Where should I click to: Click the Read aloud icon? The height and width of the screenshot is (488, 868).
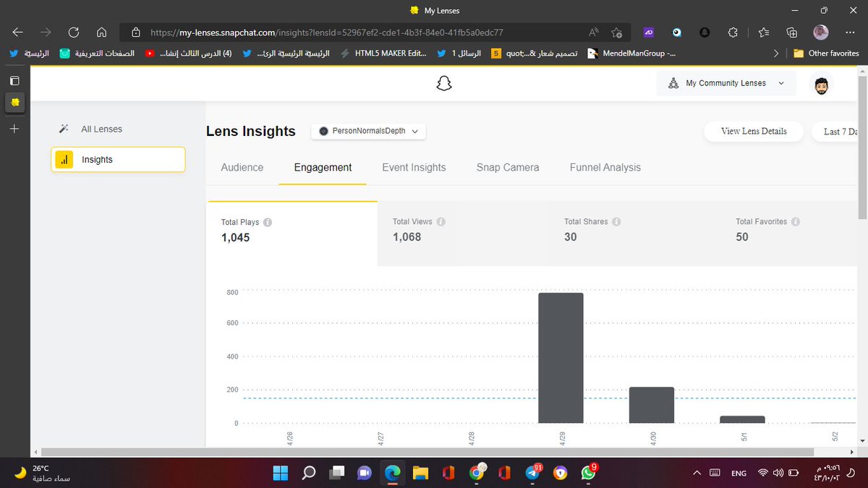(x=594, y=33)
